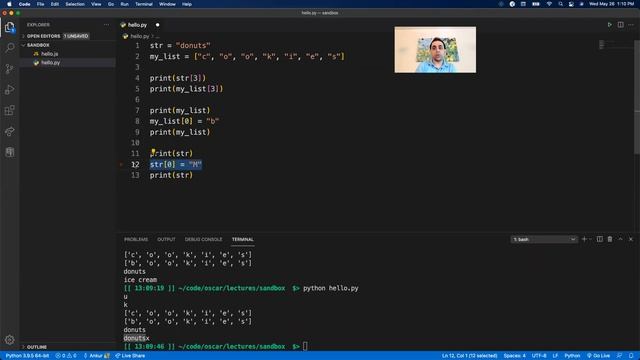This screenshot has height=360, width=640.
Task: Open the Terminal menu in menu bar
Action: point(144,4)
